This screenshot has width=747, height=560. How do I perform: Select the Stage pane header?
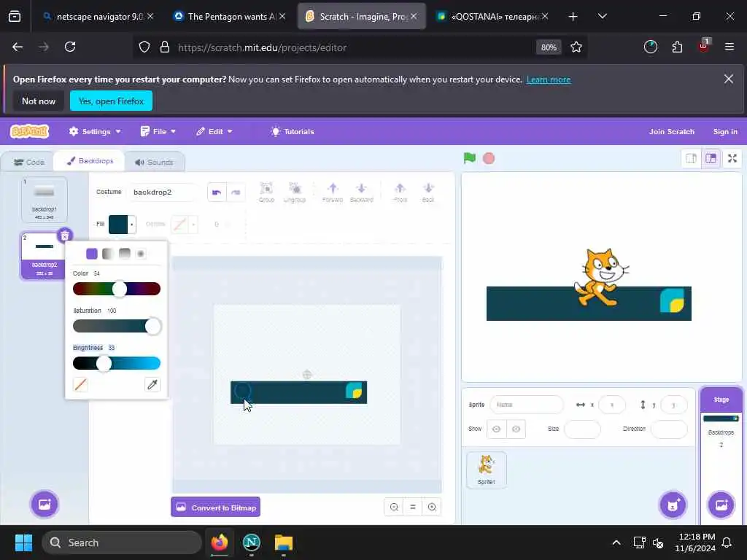tap(721, 400)
